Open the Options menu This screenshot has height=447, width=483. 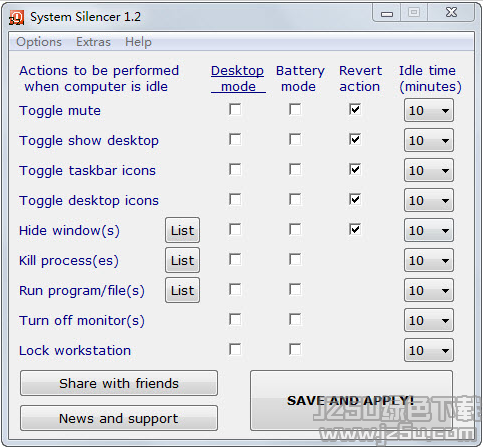pos(39,42)
